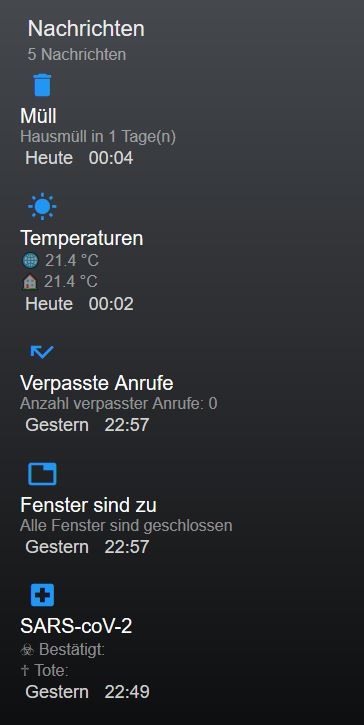
Task: Click the 5 Nachrichten counter text
Action: pos(77,55)
